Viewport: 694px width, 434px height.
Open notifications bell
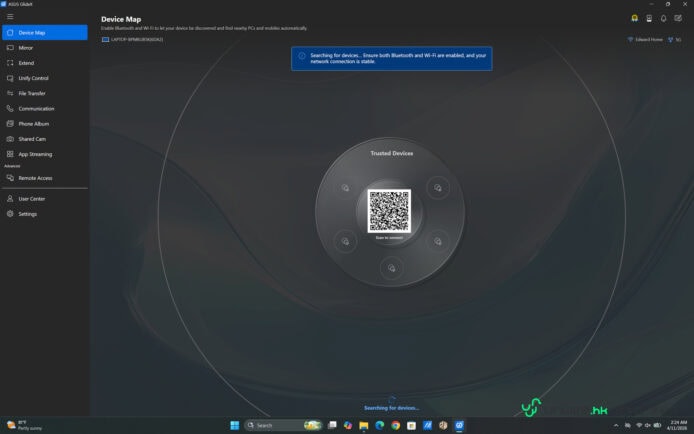point(663,18)
